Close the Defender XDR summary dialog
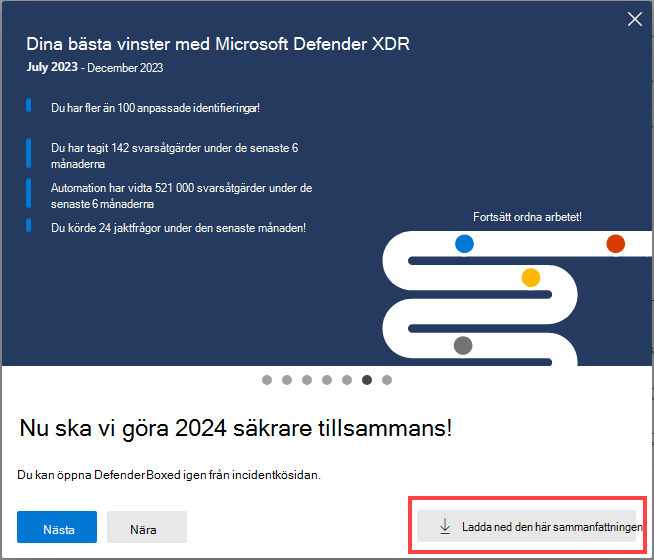This screenshot has width=654, height=560. click(634, 19)
